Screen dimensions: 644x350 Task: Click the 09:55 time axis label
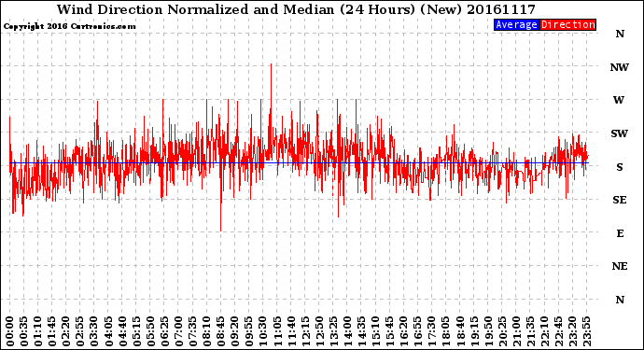click(249, 331)
